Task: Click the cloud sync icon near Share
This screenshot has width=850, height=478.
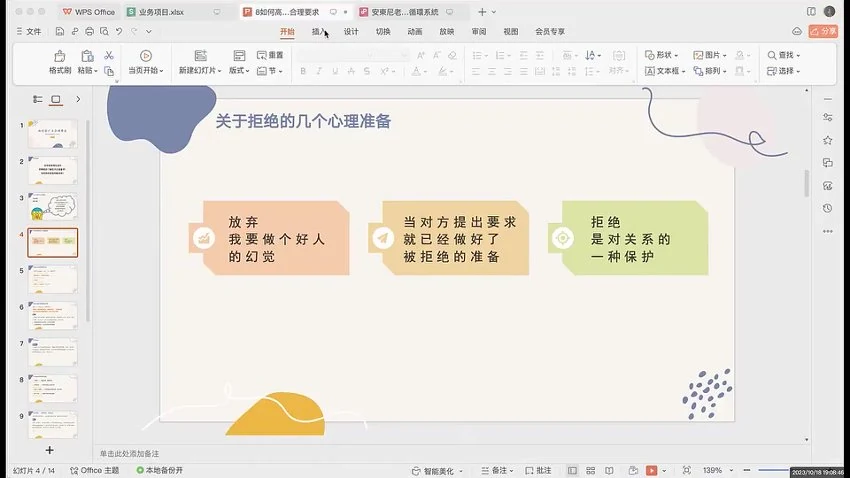Action: pos(797,31)
